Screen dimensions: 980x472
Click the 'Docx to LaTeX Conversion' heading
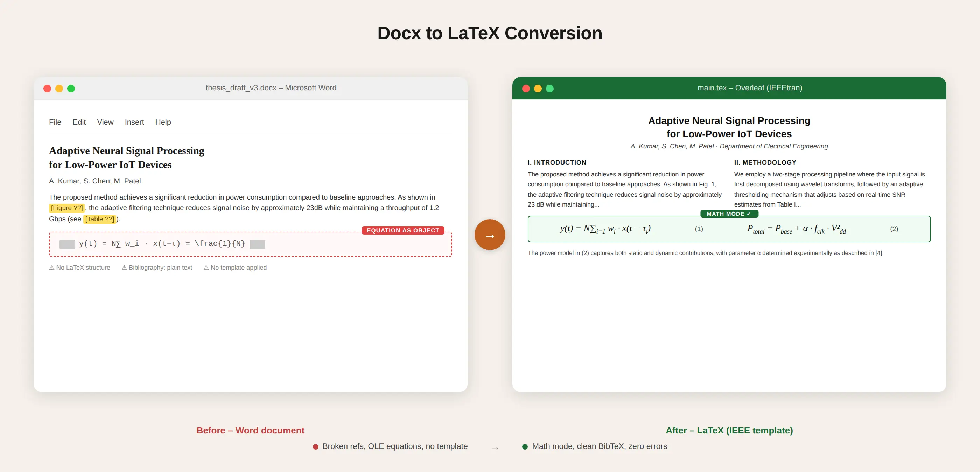(490, 33)
